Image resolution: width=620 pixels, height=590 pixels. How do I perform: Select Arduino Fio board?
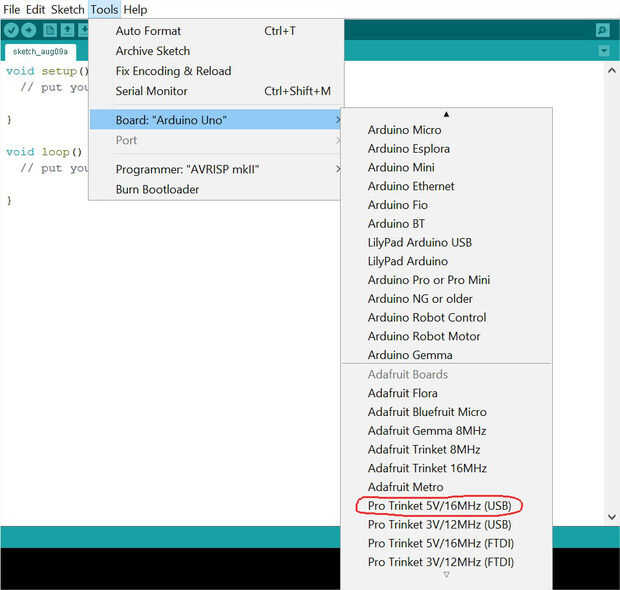446,205
